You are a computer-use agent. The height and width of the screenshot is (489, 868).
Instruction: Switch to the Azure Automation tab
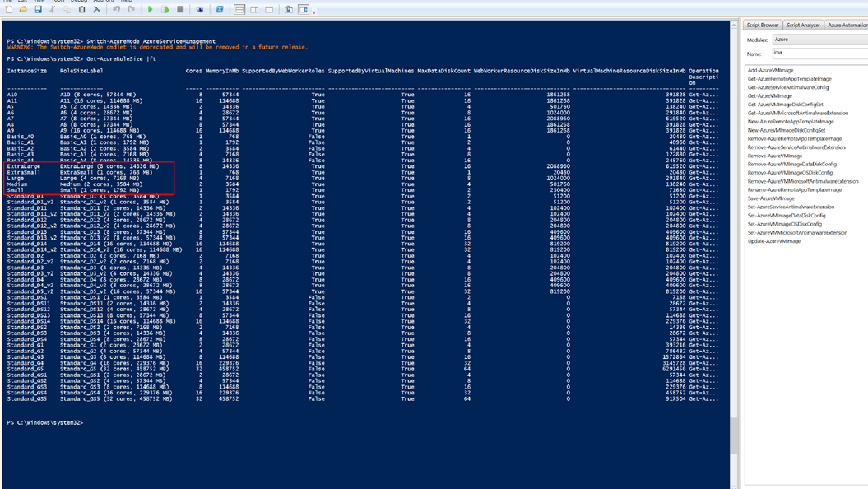tap(847, 25)
